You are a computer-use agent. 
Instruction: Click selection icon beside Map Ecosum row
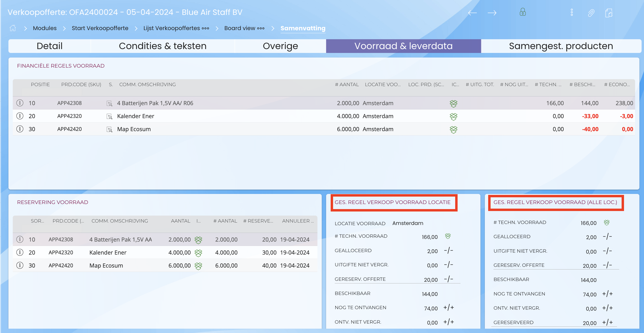(109, 129)
